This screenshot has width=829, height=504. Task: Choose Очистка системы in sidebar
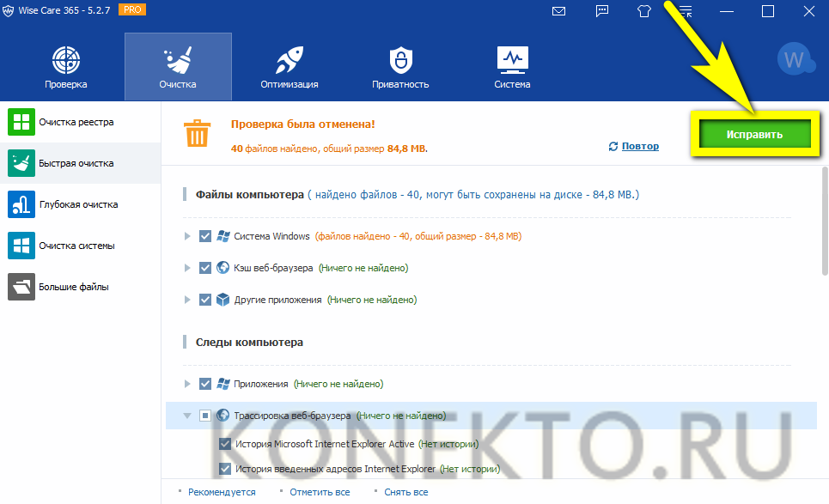pyautogui.click(x=81, y=246)
